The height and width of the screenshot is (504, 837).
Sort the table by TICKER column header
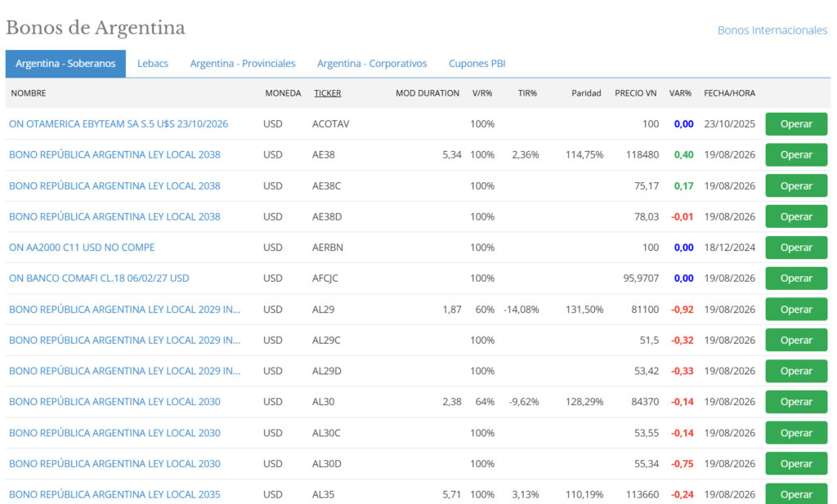click(x=327, y=93)
